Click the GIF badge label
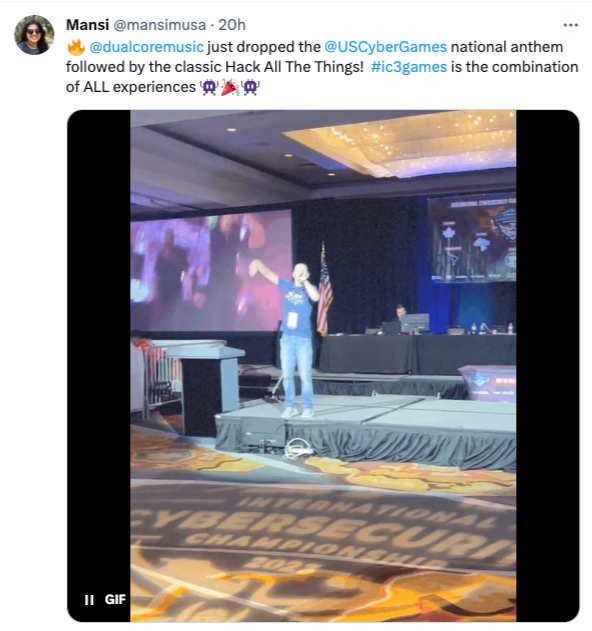This screenshot has height=631, width=592. click(115, 600)
